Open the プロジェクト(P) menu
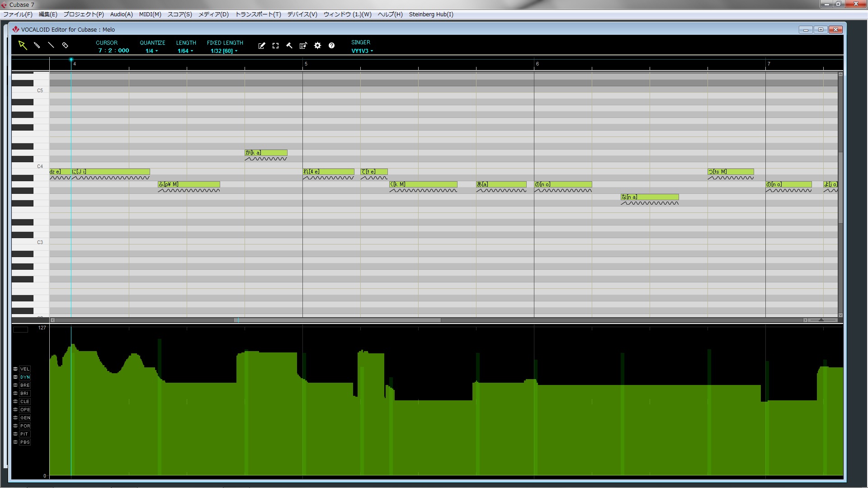 pos(84,14)
